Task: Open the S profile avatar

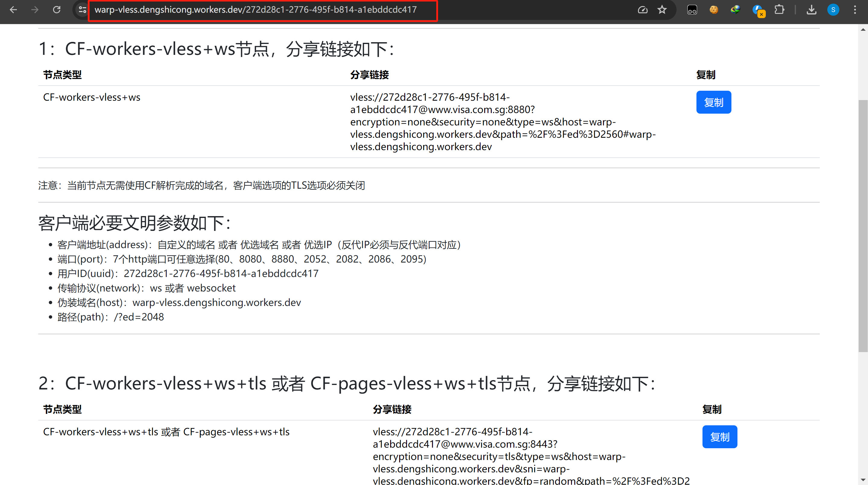Action: tap(833, 10)
